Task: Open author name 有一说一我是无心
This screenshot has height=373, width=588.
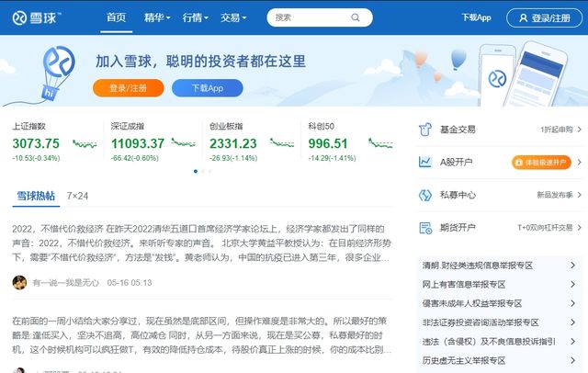Action: click(65, 283)
